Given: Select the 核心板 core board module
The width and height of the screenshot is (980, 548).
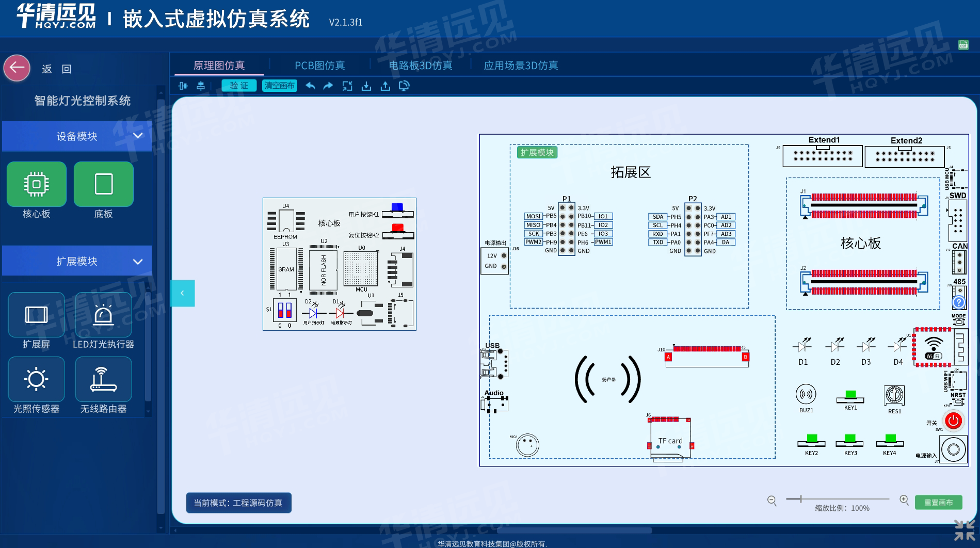Looking at the screenshot, I should [x=37, y=184].
